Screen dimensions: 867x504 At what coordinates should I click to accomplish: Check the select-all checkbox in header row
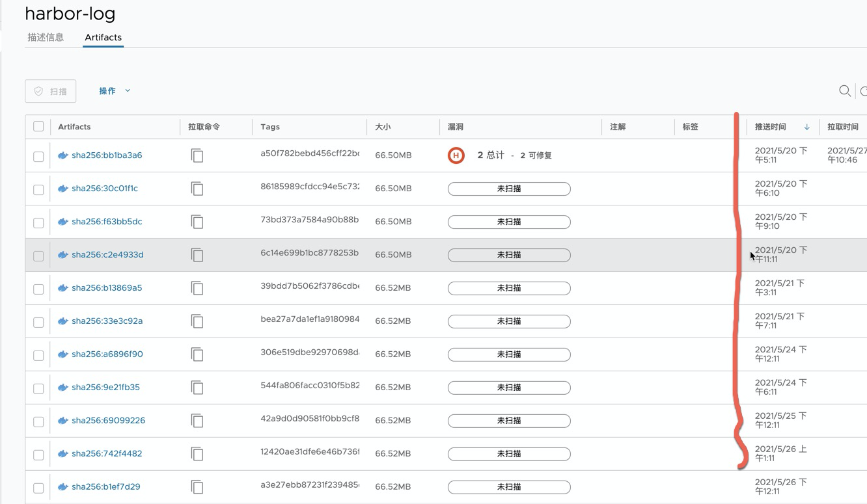[38, 126]
